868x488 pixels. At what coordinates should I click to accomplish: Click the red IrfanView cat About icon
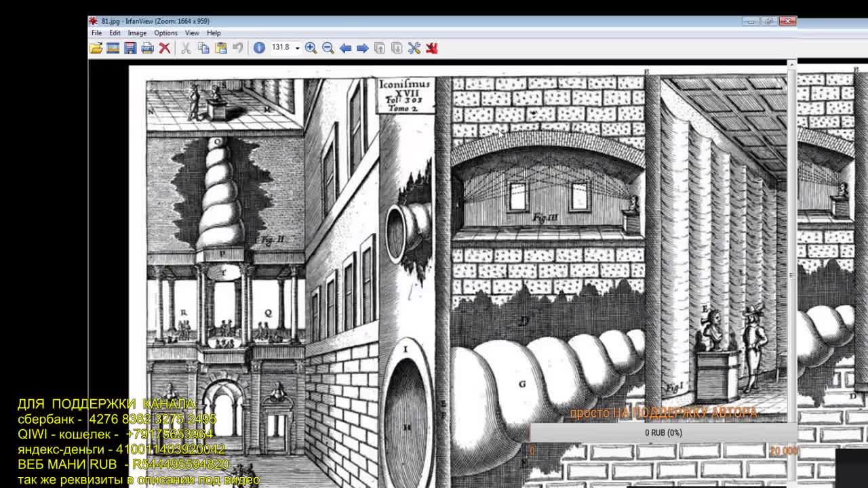click(431, 48)
